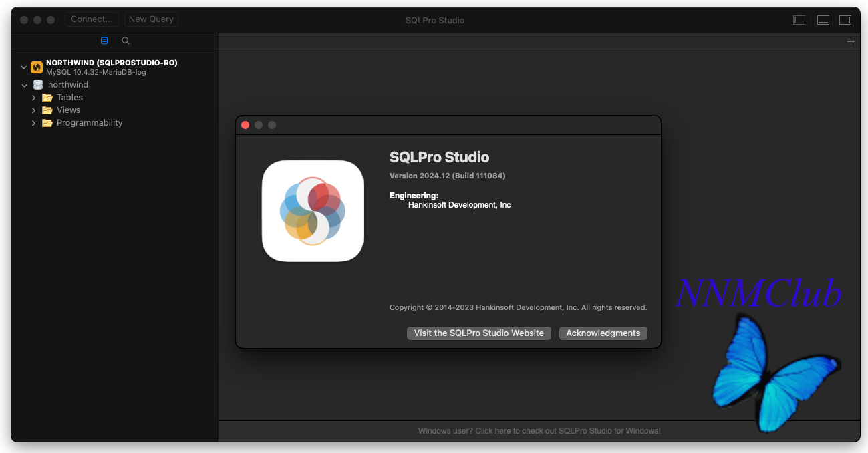Click the Views folder icon

(47, 110)
